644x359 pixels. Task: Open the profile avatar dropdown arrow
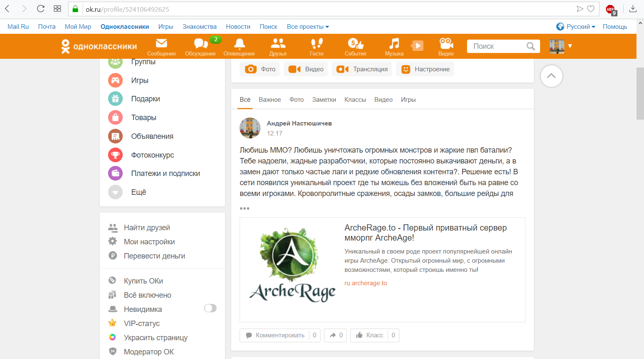point(570,46)
